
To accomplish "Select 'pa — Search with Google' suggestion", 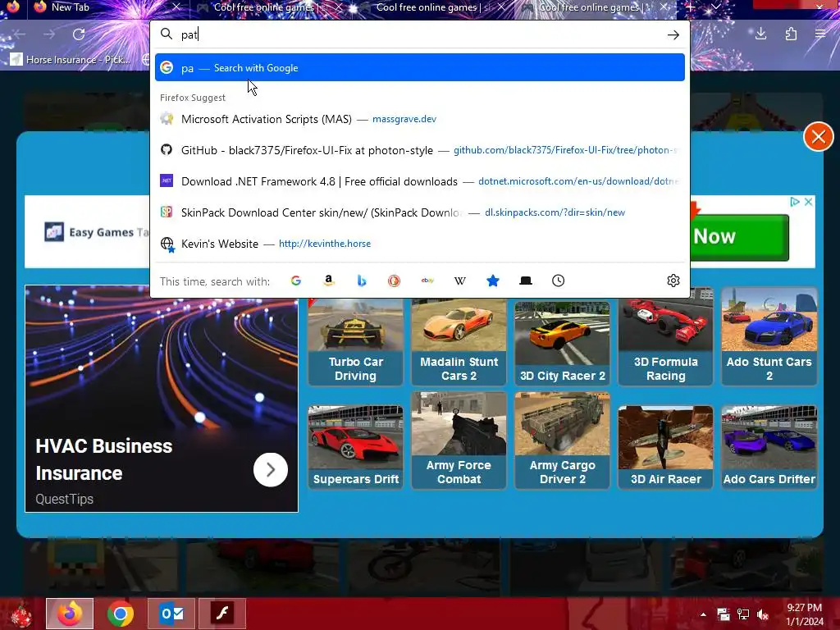I will pos(419,67).
